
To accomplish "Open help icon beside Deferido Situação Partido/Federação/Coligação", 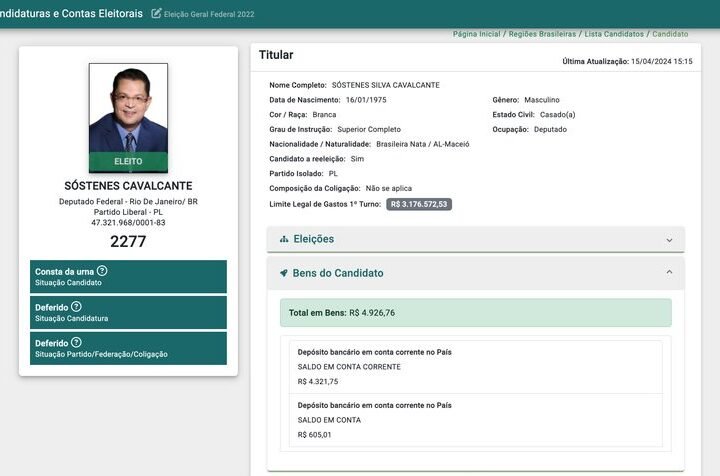I will pyautogui.click(x=76, y=342).
